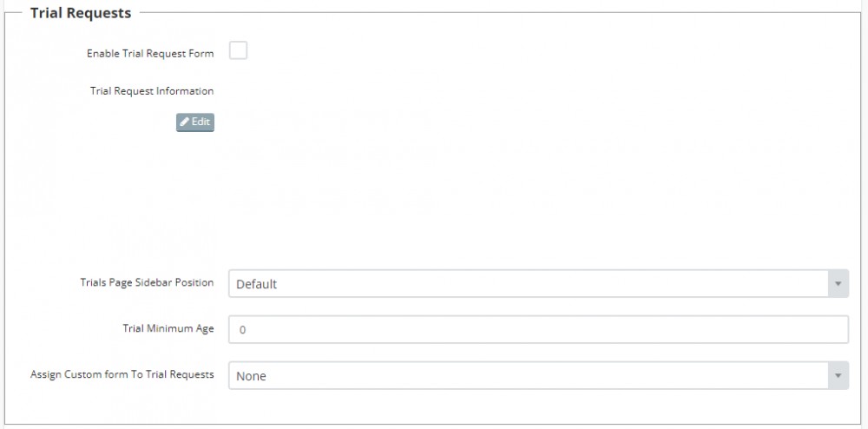Focus the Trial Minimum Age field
The width and height of the screenshot is (868, 429).
coord(538,330)
